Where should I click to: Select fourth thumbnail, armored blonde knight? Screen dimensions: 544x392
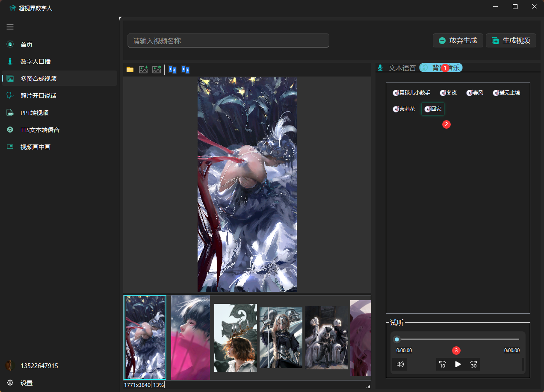click(281, 338)
